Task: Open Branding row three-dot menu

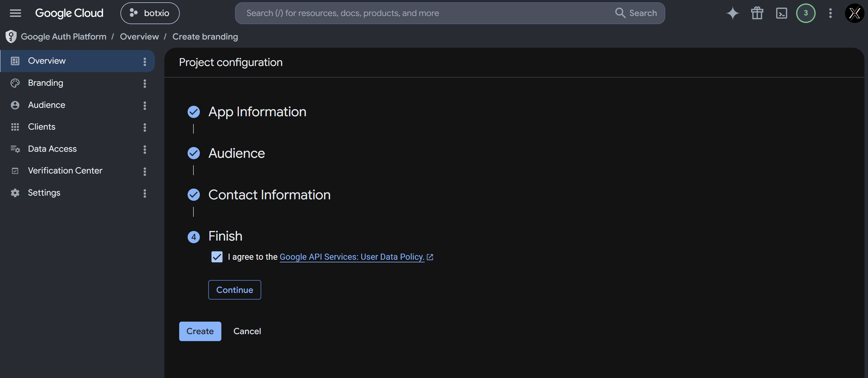Action: click(x=145, y=83)
